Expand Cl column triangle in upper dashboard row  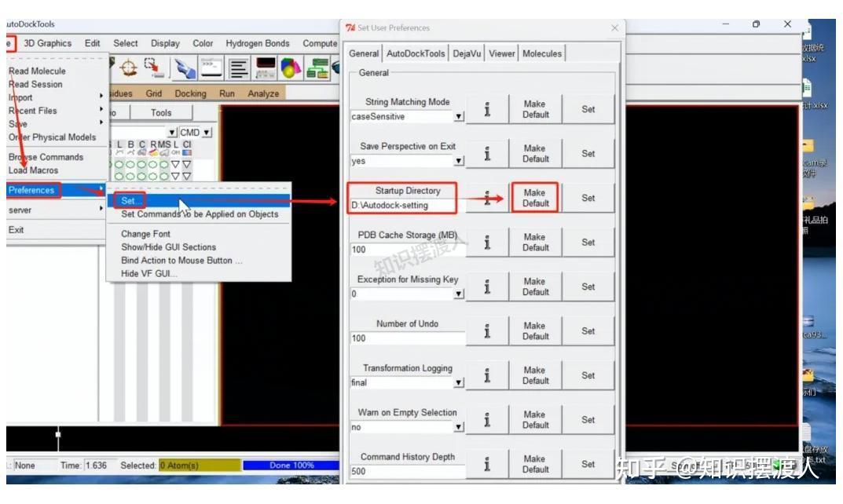[186, 164]
